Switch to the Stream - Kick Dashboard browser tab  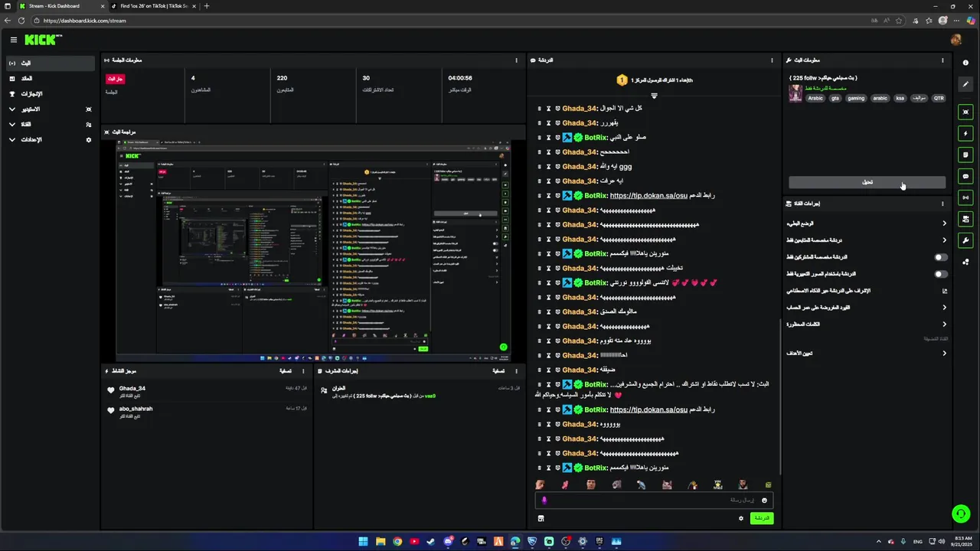coord(62,6)
